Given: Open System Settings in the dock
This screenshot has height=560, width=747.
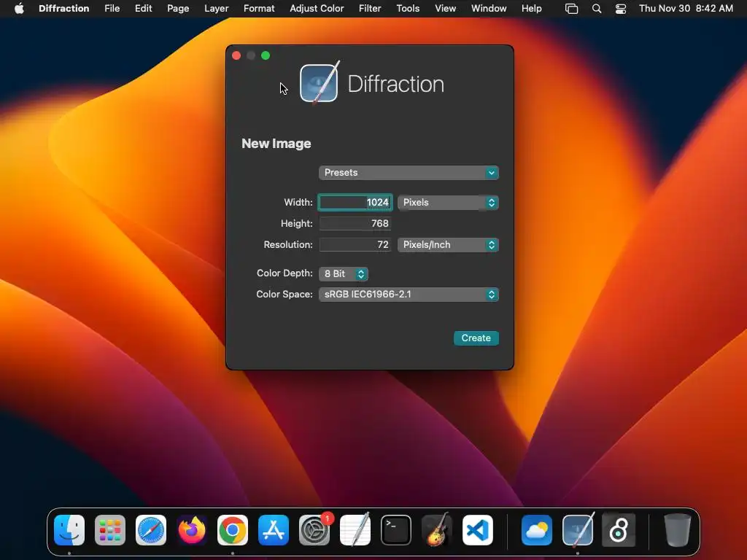Looking at the screenshot, I should pyautogui.click(x=314, y=529).
